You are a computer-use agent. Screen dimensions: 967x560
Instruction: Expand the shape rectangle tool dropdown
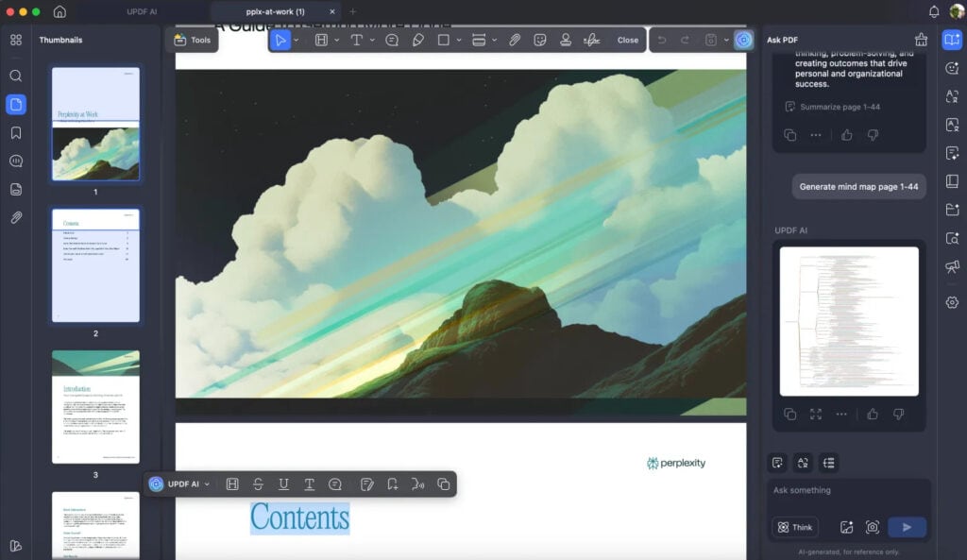[x=459, y=40]
